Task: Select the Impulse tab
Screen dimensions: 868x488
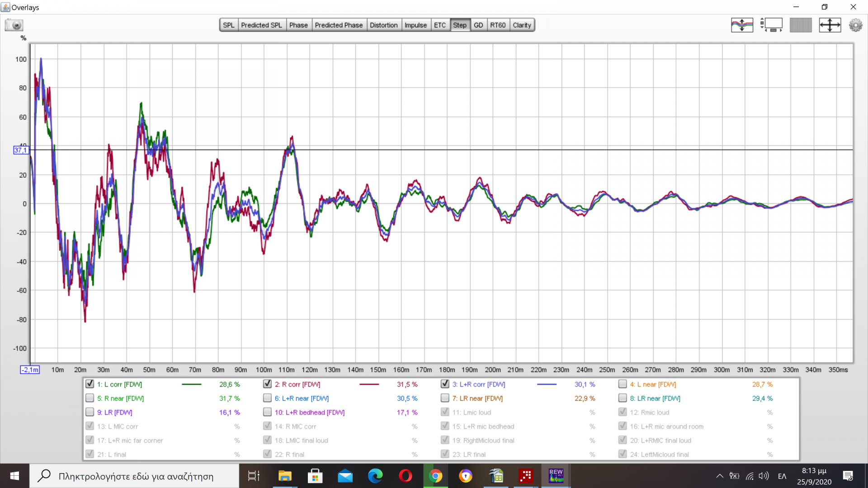Action: click(x=415, y=25)
